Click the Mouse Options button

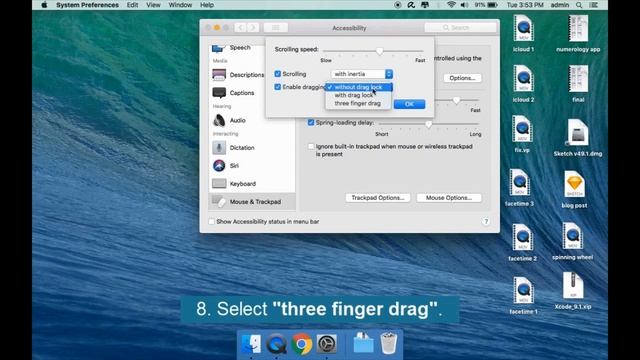(449, 198)
